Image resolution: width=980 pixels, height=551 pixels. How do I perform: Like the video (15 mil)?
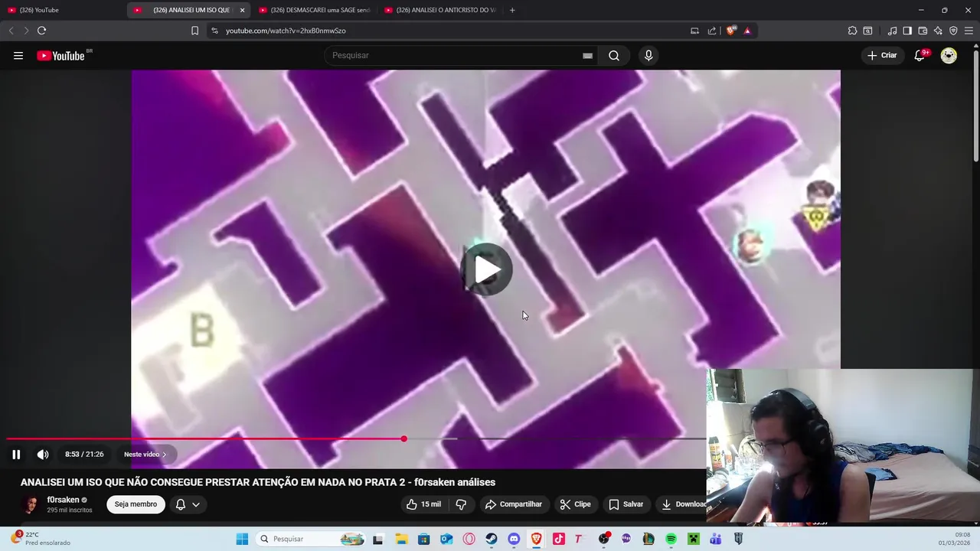point(423,504)
